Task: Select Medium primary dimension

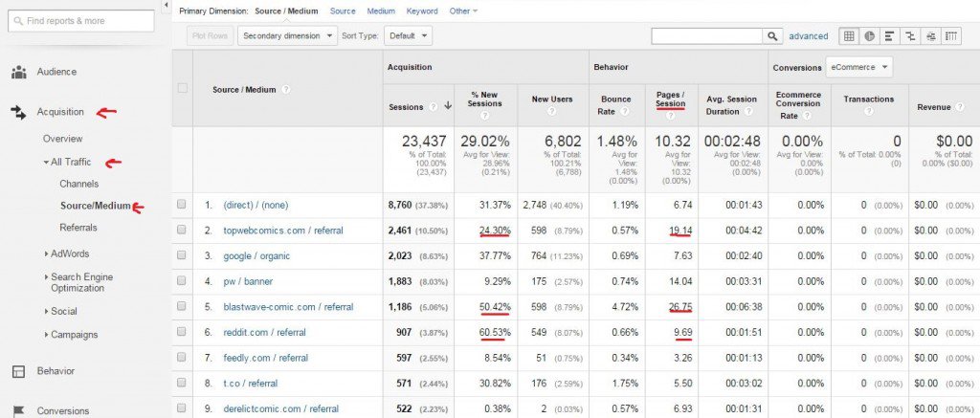Action: (381, 11)
